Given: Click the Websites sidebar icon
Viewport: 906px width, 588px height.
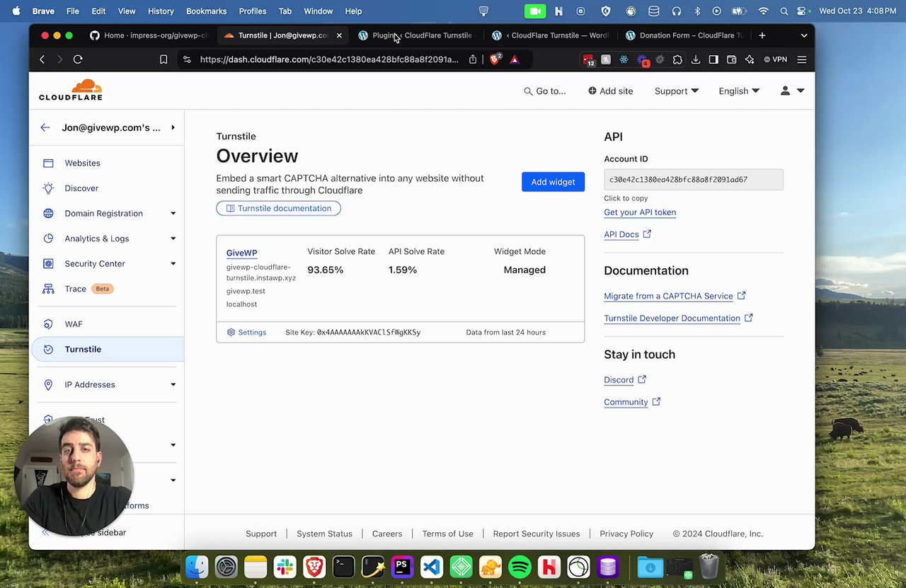Looking at the screenshot, I should (x=48, y=163).
